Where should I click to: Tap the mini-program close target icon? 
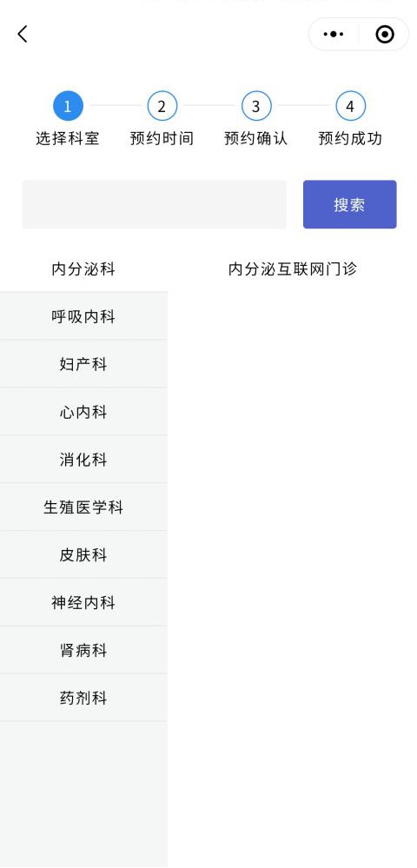click(x=384, y=35)
